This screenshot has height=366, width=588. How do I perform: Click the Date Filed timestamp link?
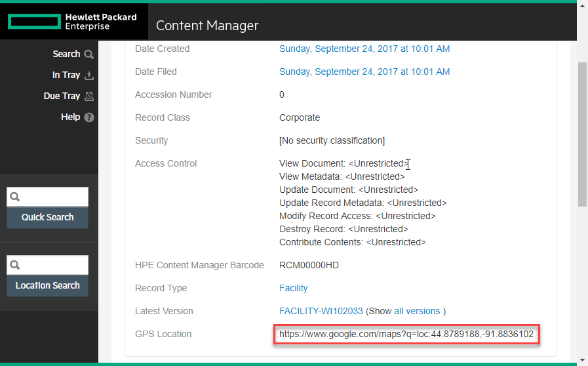click(x=364, y=71)
